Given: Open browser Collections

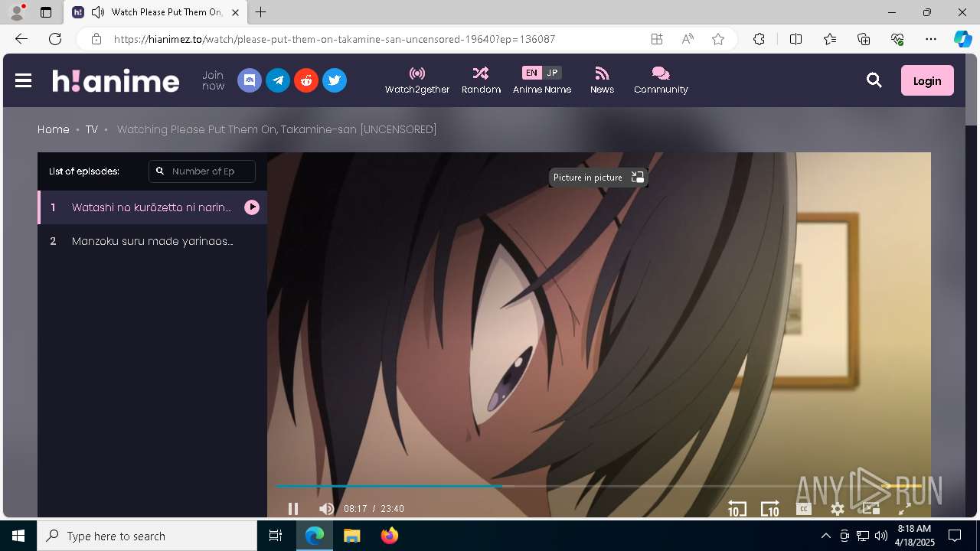Looking at the screenshot, I should pyautogui.click(x=864, y=39).
